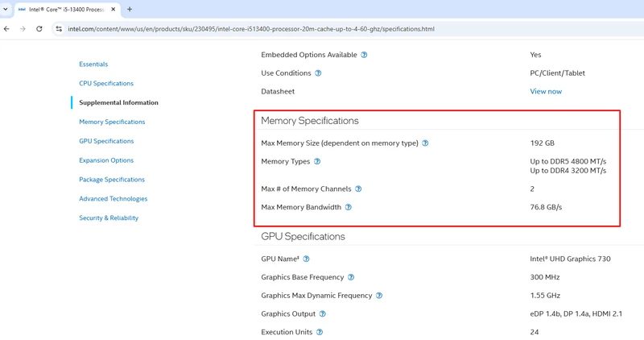The image size is (644, 340).
Task: Open the Datasheet View now link
Action: [546, 91]
